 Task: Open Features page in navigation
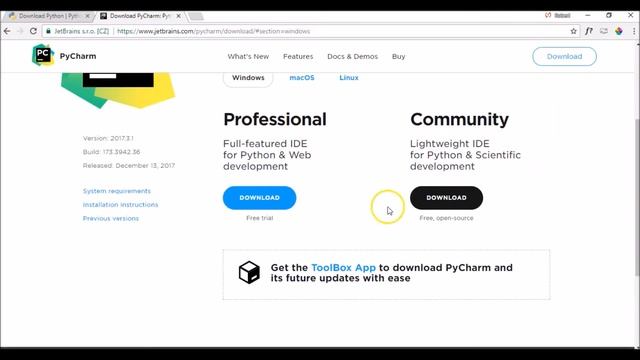298,56
